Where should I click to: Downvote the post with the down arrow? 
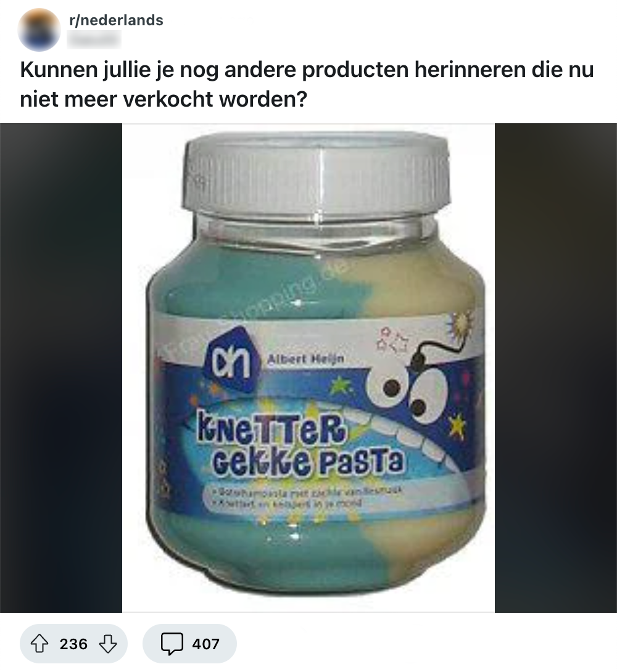(107, 644)
